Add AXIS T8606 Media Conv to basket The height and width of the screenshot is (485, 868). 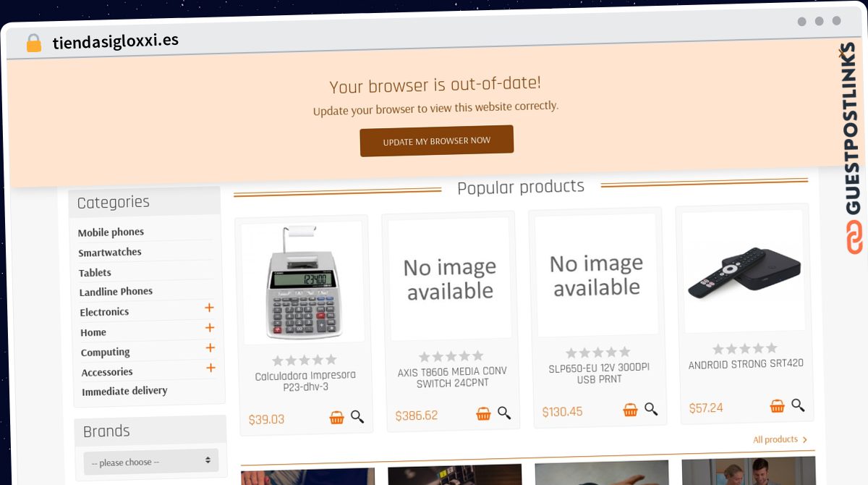pyautogui.click(x=483, y=414)
